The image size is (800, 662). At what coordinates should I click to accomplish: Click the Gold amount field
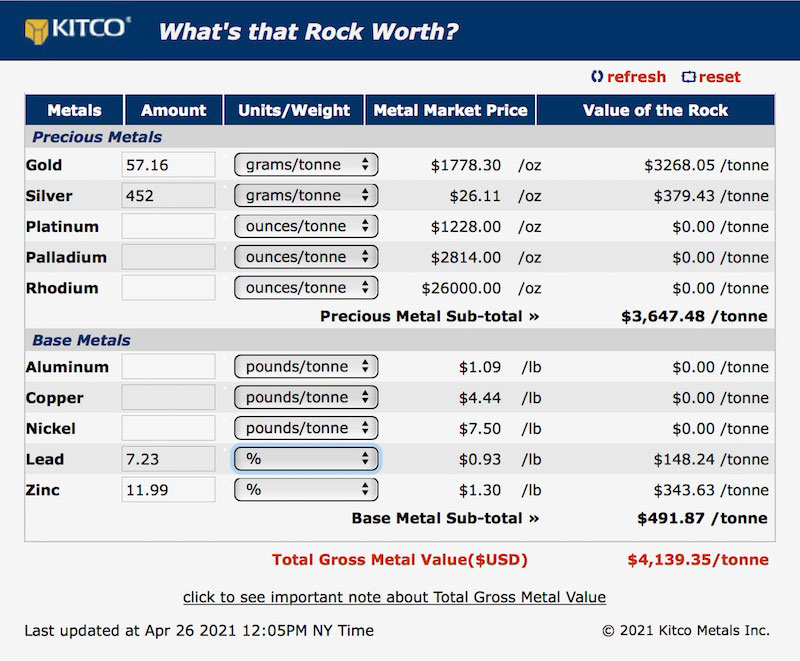pyautogui.click(x=168, y=165)
